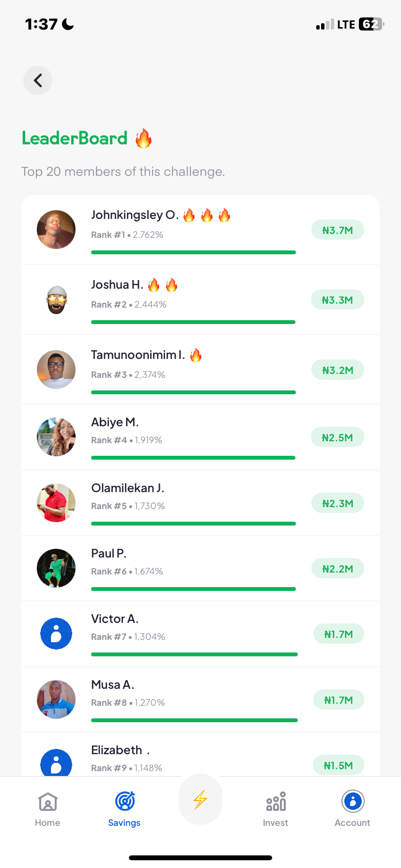Select the Savings target icon
This screenshot has height=868, width=401.
click(124, 801)
